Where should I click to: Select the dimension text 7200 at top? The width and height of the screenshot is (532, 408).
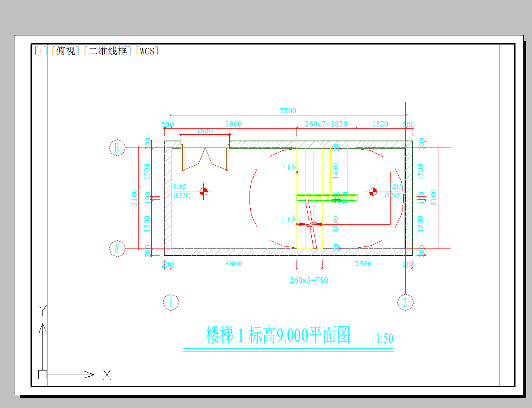click(287, 110)
